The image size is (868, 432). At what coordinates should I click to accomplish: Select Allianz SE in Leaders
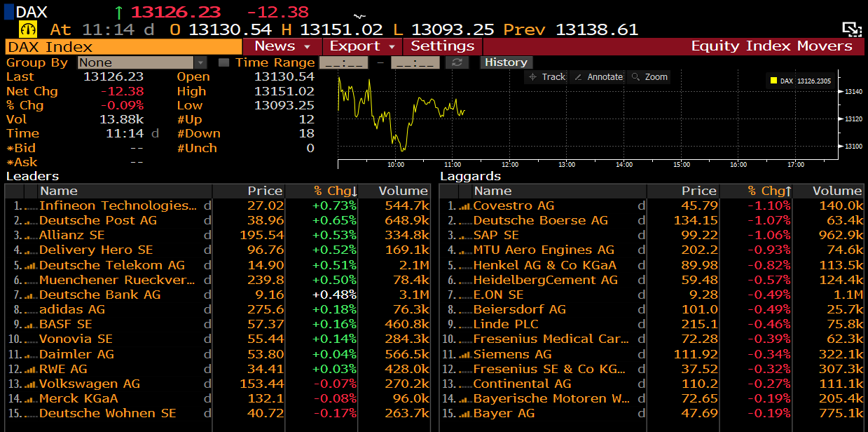point(217,236)
